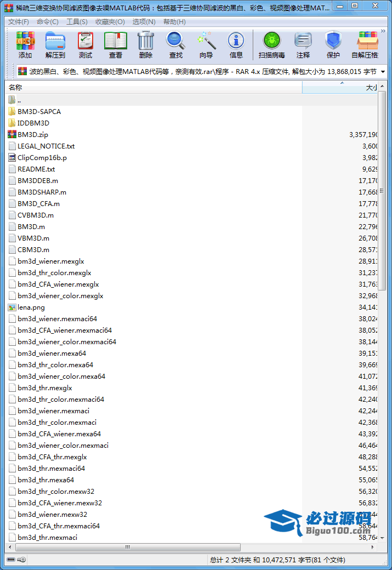The width and height of the screenshot is (392, 570).
Task: Open the 文件(F) menu
Action: pos(19,21)
